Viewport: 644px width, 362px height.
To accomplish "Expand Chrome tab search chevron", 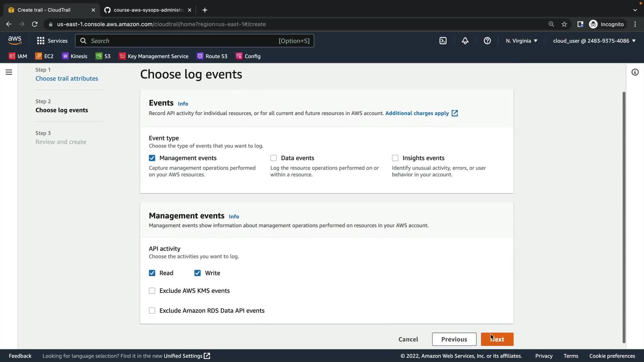I will (x=635, y=10).
